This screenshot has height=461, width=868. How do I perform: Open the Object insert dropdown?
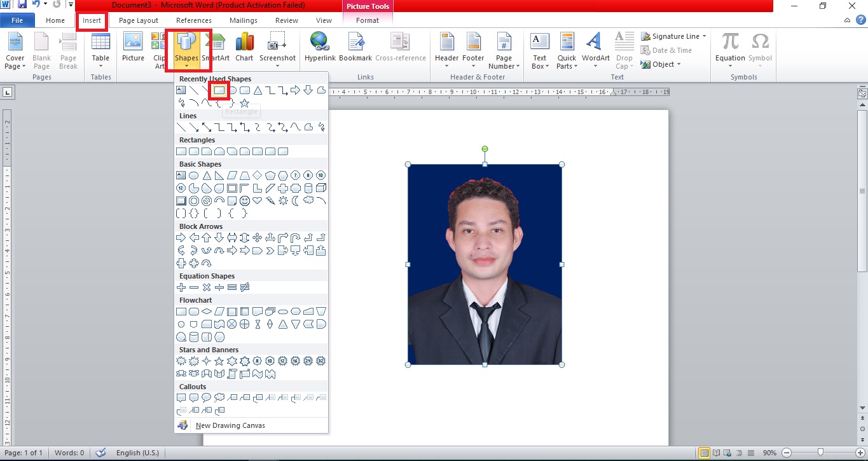[x=661, y=64]
